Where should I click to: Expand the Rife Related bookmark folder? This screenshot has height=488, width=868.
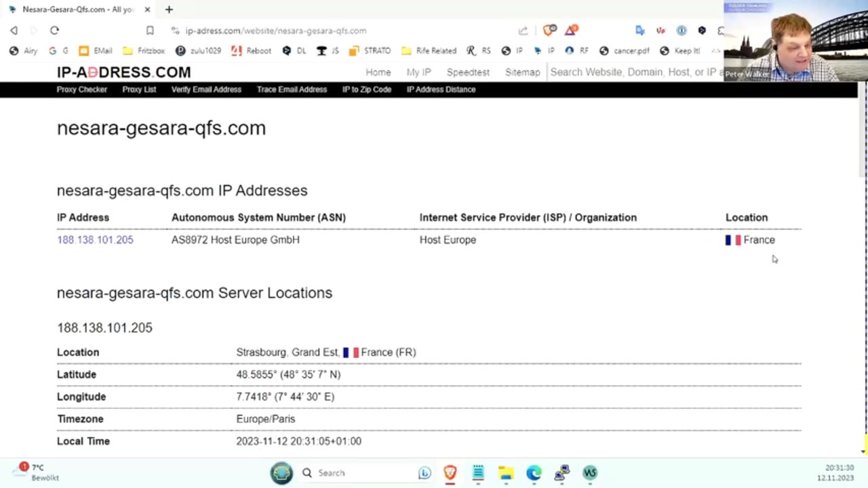coord(429,51)
